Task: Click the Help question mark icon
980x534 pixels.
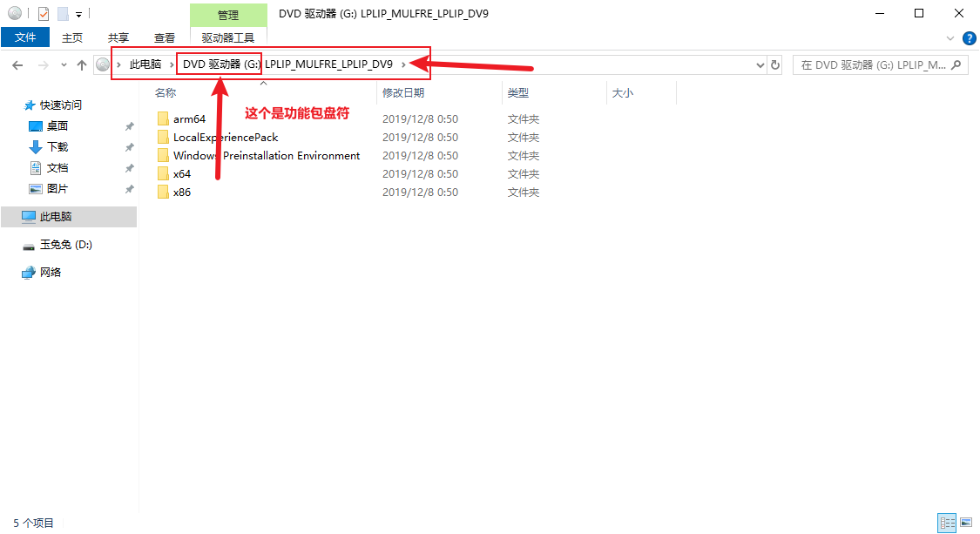Action: pyautogui.click(x=969, y=38)
